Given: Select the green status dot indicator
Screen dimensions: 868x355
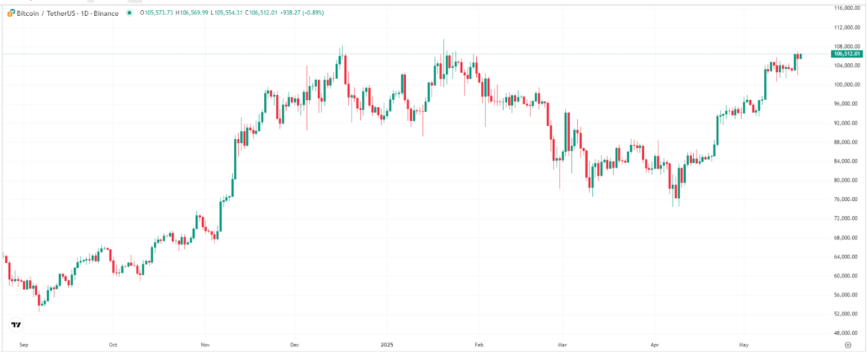Looking at the screenshot, I should [129, 13].
